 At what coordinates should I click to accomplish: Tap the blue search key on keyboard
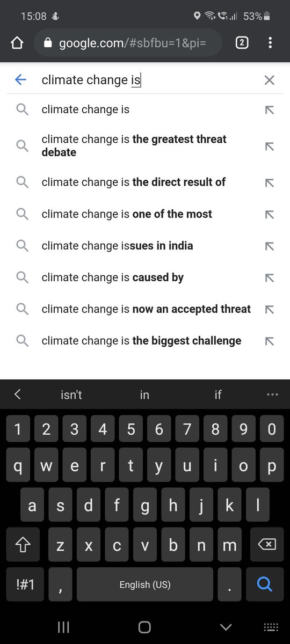click(264, 584)
